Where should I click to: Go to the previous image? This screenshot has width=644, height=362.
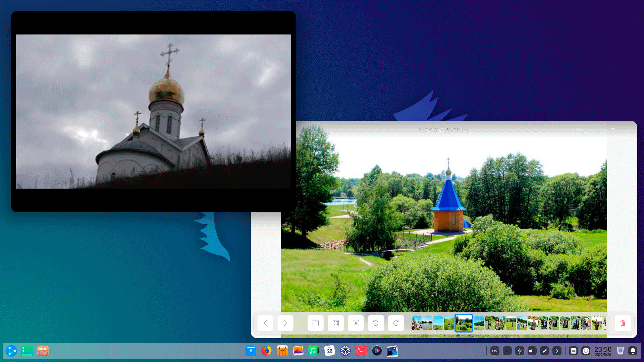(265, 323)
